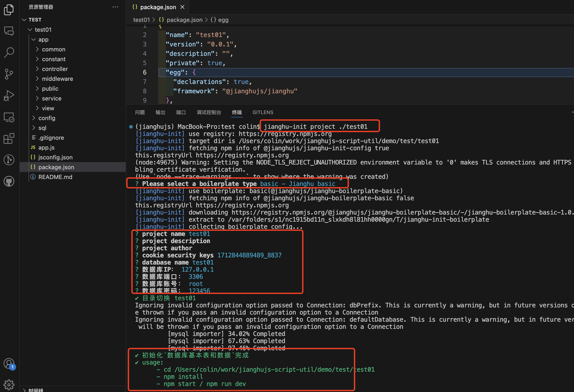Open README.md in the file tree
Image resolution: width=574 pixels, height=392 pixels.
[x=55, y=177]
